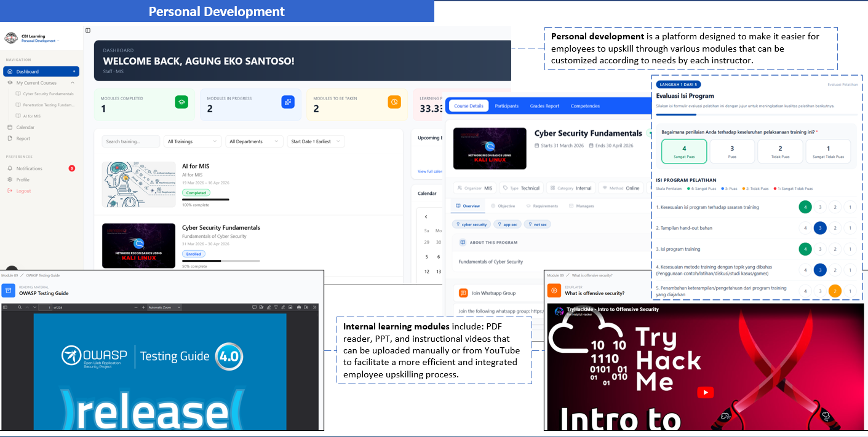The height and width of the screenshot is (437, 868).
Task: Open the All Trainings filter dropdown
Action: tap(193, 141)
